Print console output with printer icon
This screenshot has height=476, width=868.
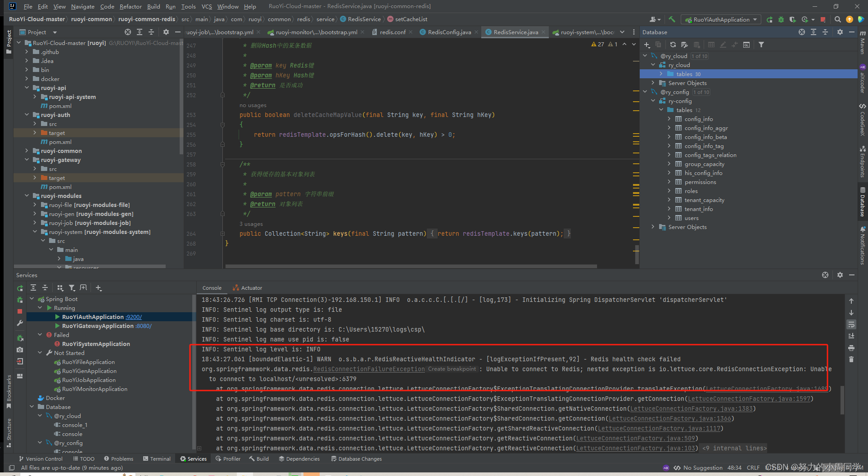pos(851,348)
